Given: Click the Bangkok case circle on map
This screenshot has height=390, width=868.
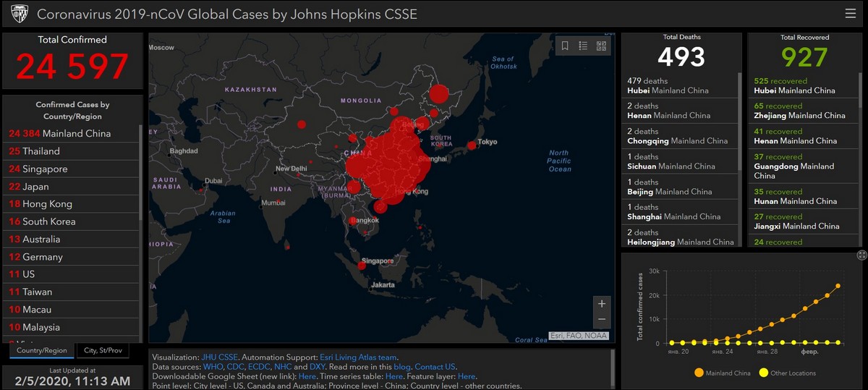Looking at the screenshot, I should (353, 221).
